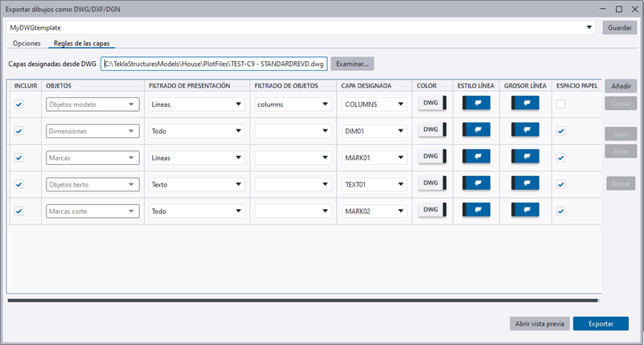Click the Exportar button
The image size is (644, 345).
click(601, 323)
